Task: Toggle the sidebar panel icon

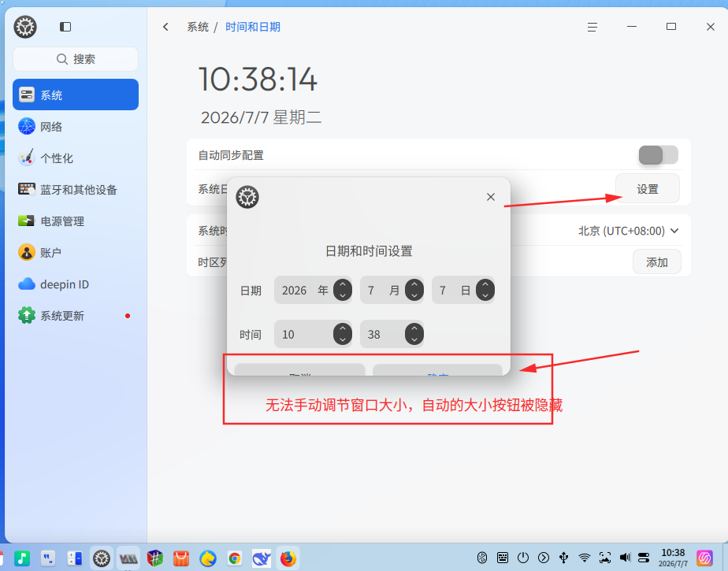Action: point(65,27)
